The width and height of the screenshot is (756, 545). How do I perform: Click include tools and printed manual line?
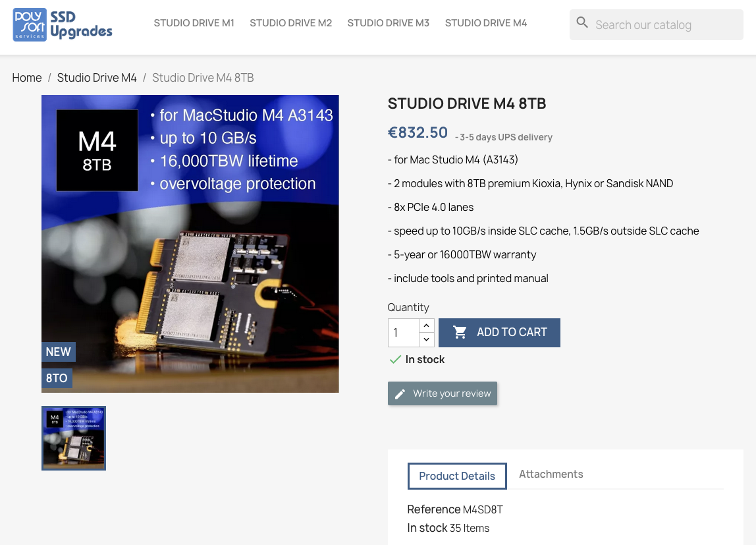(468, 278)
